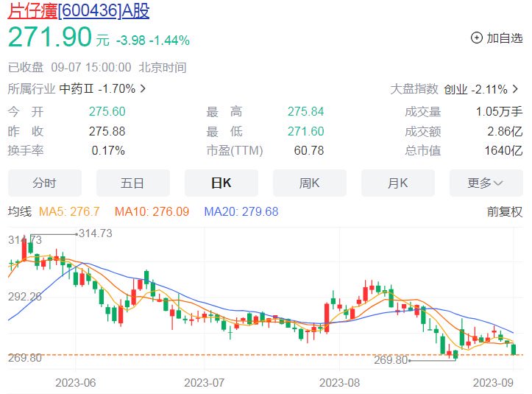Select the 月K chart tab
Image resolution: width=532 pixels, height=394 pixels.
[397, 183]
